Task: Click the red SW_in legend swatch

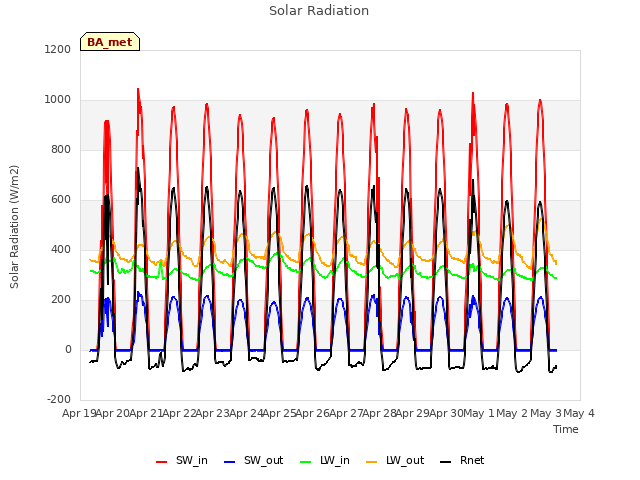Action: 162,462
